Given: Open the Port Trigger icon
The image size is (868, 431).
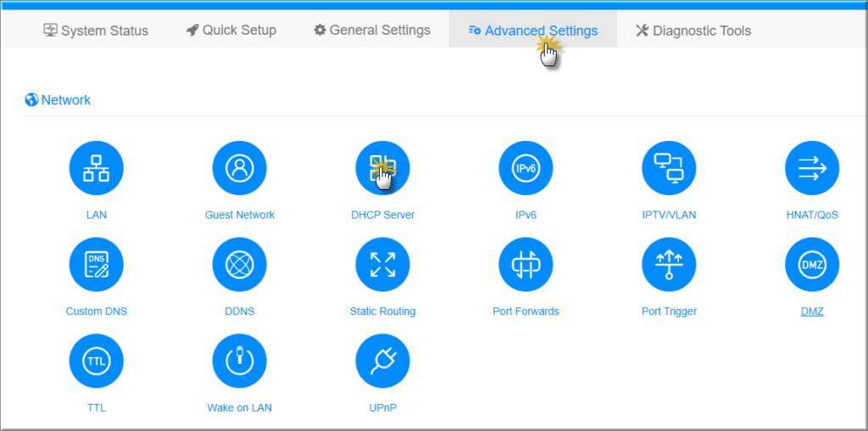Looking at the screenshot, I should pos(669,265).
